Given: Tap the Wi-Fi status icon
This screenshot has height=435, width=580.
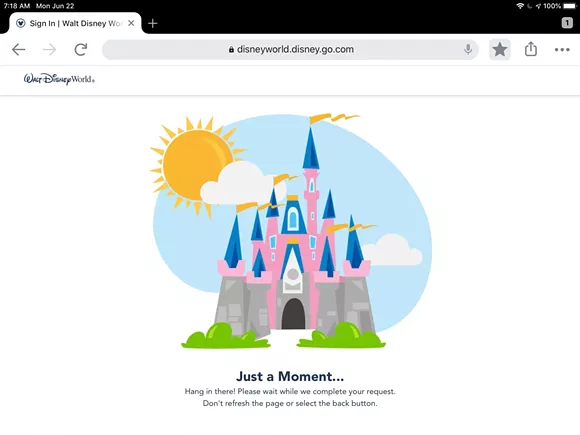Looking at the screenshot, I should point(520,6).
